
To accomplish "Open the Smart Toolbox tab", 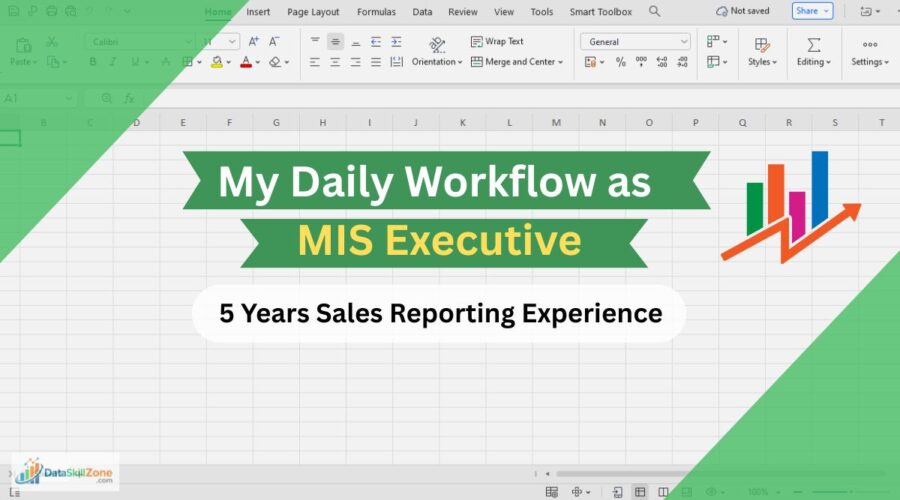I will coord(600,11).
